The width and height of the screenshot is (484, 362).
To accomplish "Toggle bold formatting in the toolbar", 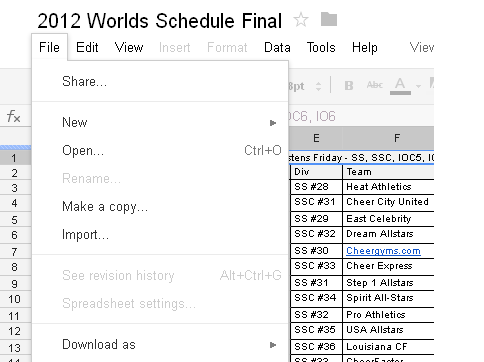I will pyautogui.click(x=349, y=86).
